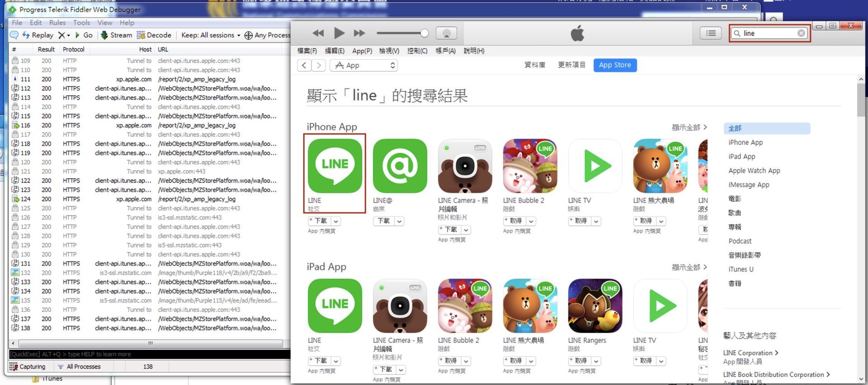Expand get options for iPhone LINE TV
868x385 pixels.
click(x=596, y=221)
